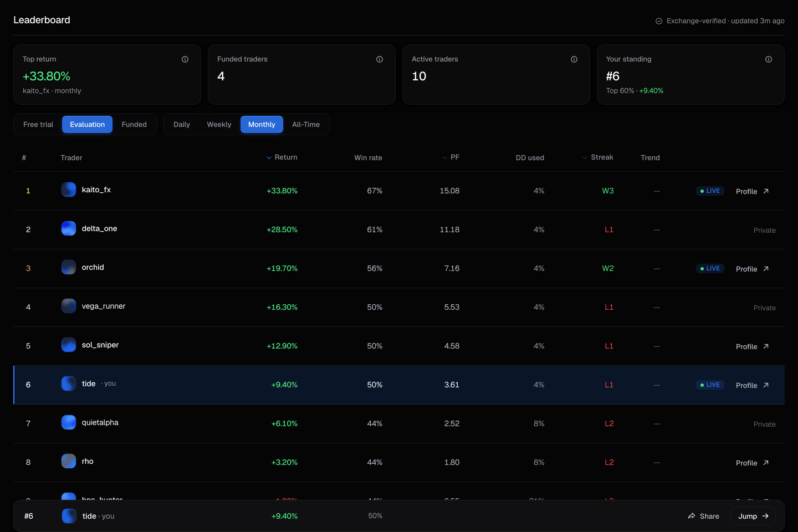798x532 pixels.
Task: Select the Evaluation tab
Action: click(x=87, y=125)
